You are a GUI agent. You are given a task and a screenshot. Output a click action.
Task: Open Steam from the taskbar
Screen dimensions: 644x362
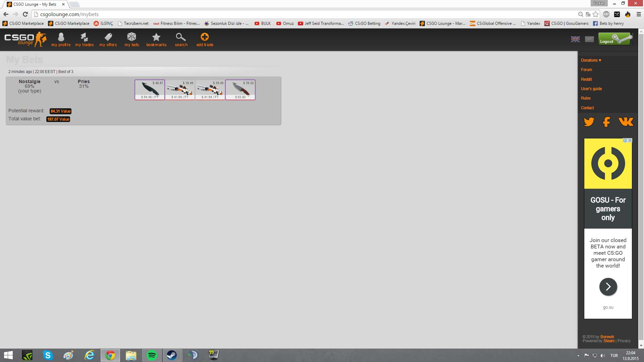pos(172,355)
